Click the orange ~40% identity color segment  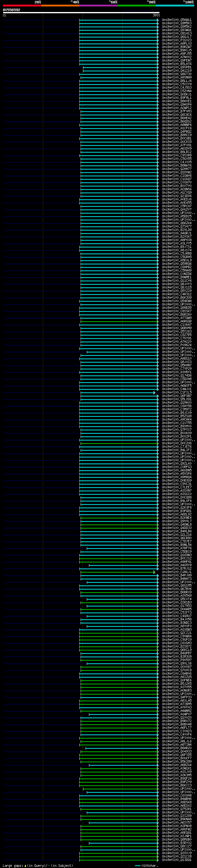coord(60,6)
